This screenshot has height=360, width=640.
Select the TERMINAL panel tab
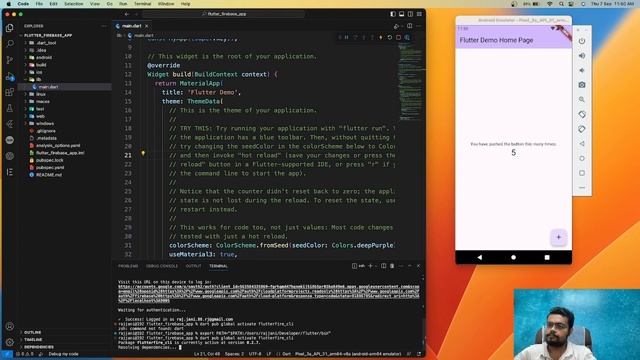click(x=218, y=266)
